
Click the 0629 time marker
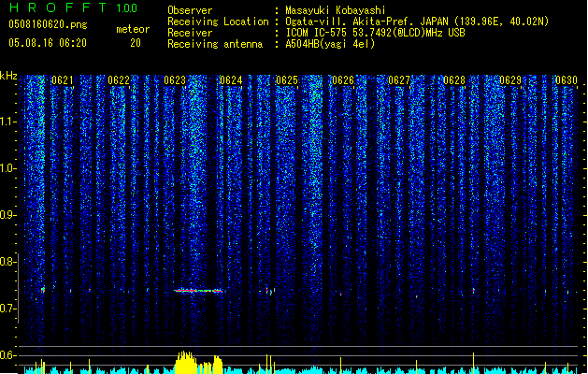click(x=510, y=80)
